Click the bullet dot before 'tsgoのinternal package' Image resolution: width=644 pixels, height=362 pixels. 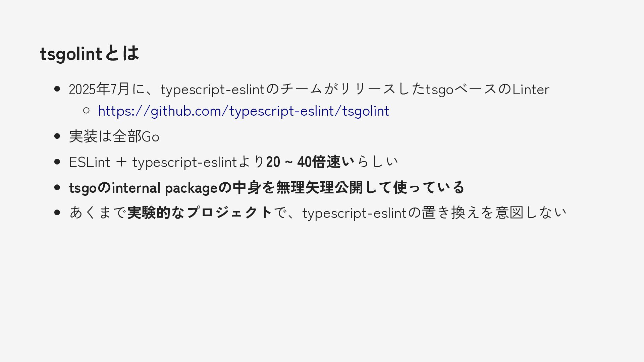57,187
